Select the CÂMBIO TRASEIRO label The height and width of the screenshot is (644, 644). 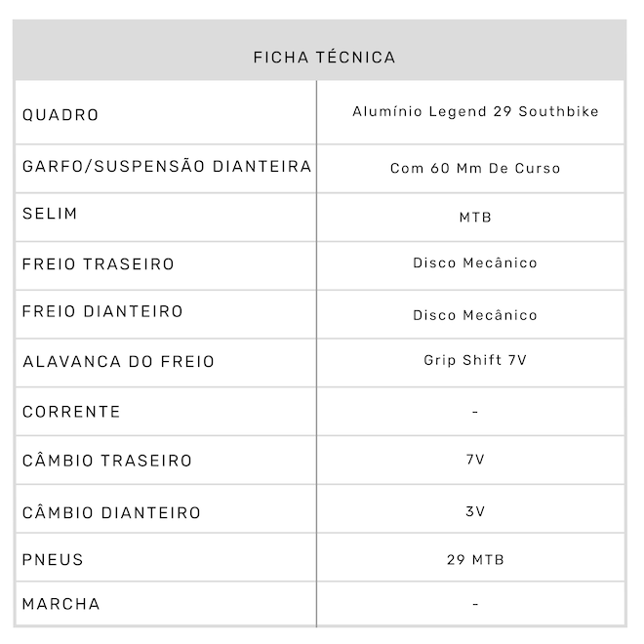coord(107,461)
